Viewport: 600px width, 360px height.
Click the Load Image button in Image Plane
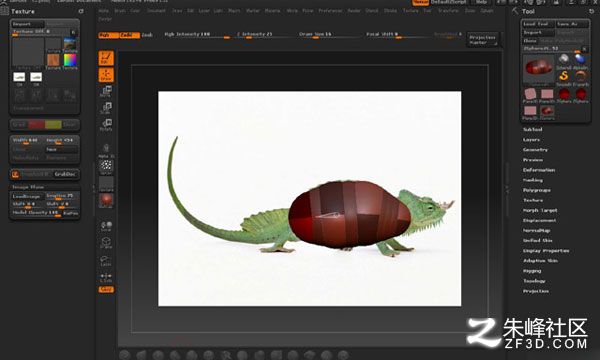pyautogui.click(x=28, y=196)
